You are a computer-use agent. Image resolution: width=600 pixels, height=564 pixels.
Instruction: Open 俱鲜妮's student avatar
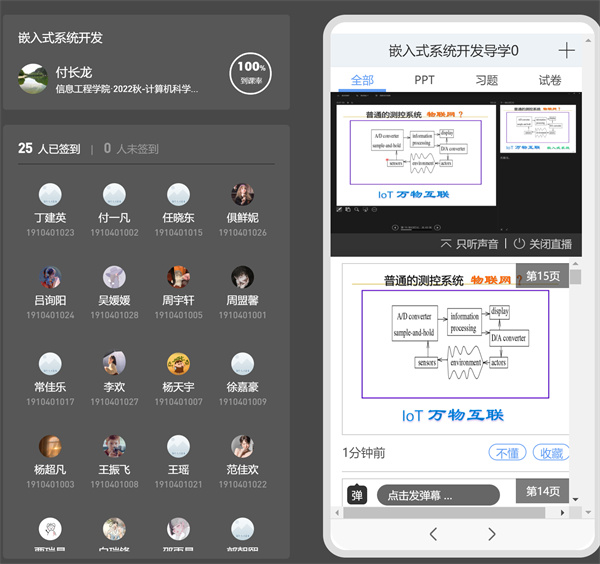pos(242,195)
